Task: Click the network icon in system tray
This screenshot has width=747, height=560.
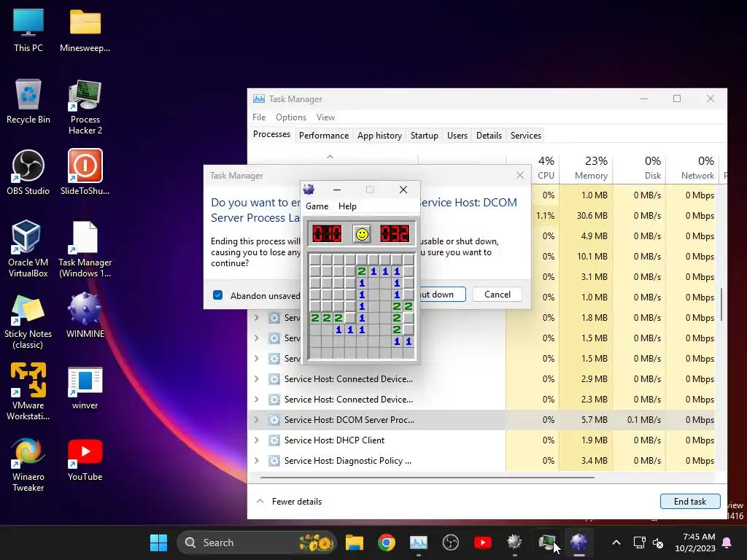Action: click(639, 542)
